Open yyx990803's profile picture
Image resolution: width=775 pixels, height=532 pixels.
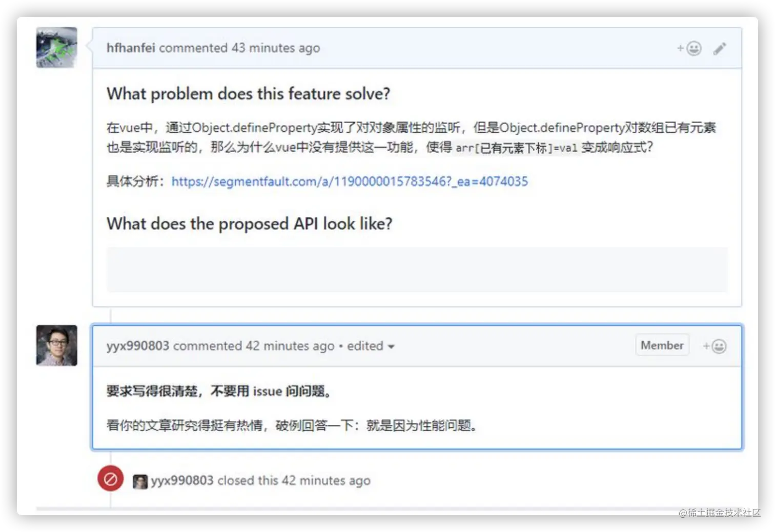pos(56,345)
